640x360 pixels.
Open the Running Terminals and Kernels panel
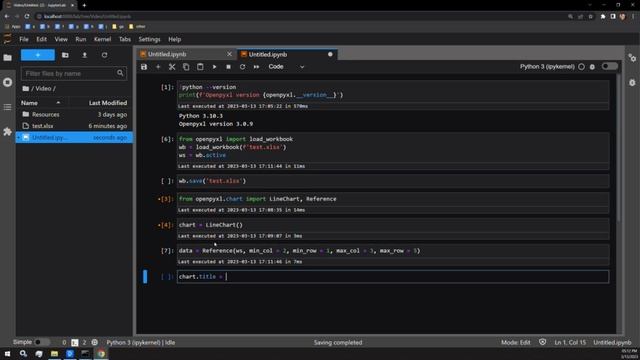click(7, 82)
